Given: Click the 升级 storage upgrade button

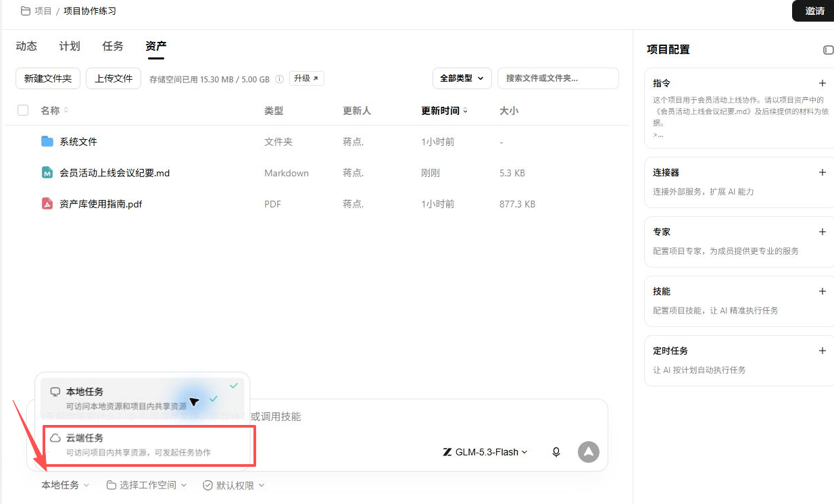Looking at the screenshot, I should click(307, 78).
